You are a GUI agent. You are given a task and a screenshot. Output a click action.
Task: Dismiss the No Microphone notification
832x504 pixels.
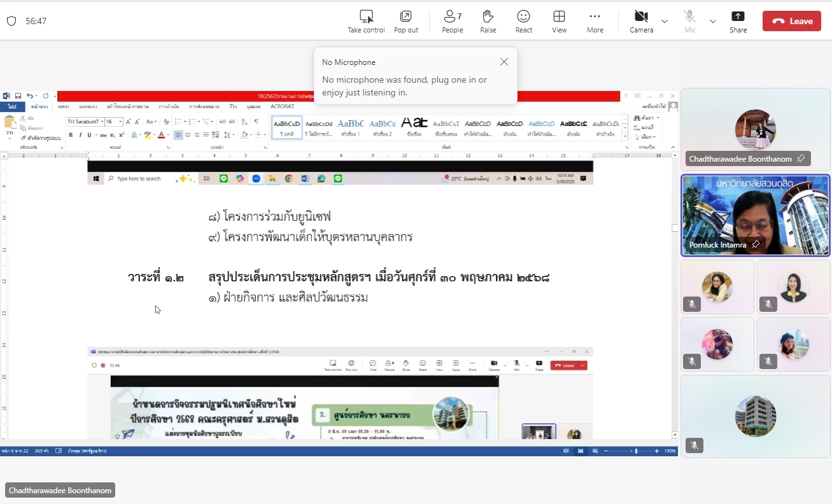[504, 62]
